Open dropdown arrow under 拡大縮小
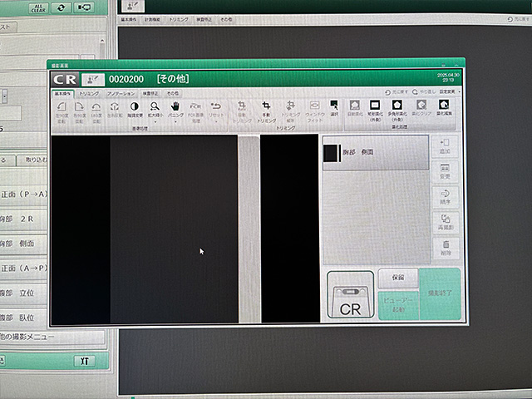532x399 pixels. tap(155, 122)
